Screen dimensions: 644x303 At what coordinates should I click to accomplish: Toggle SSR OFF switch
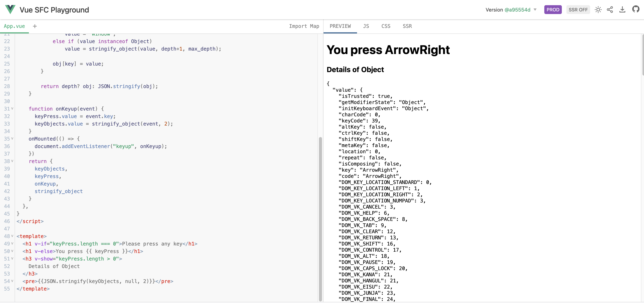(x=578, y=10)
